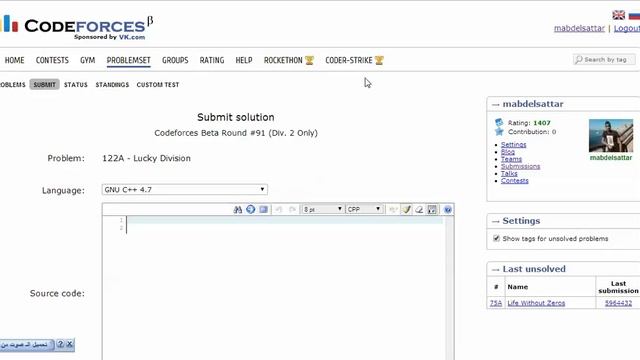
Task: Click the blue square icon in editor toolbar
Action: [x=263, y=209]
